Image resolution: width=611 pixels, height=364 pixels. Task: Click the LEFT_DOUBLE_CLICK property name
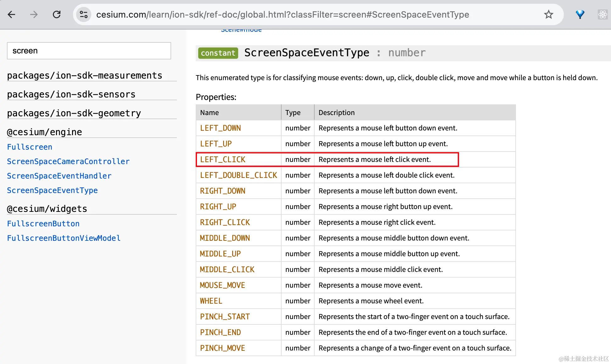point(238,175)
